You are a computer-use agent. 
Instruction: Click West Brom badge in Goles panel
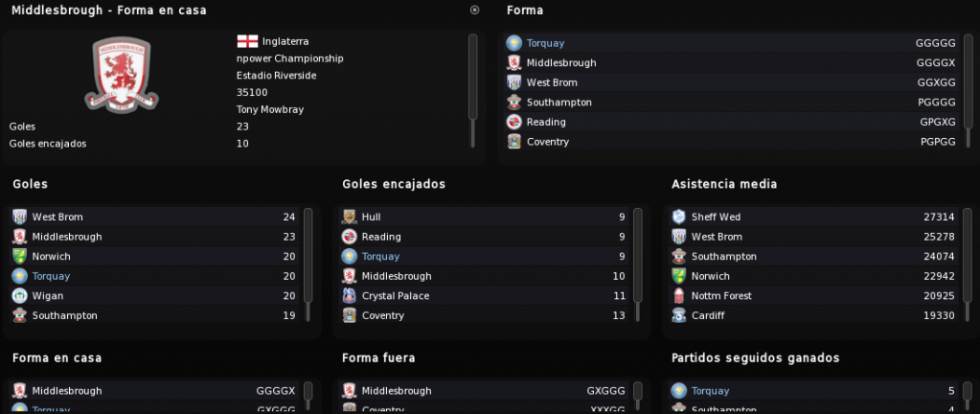click(x=19, y=217)
